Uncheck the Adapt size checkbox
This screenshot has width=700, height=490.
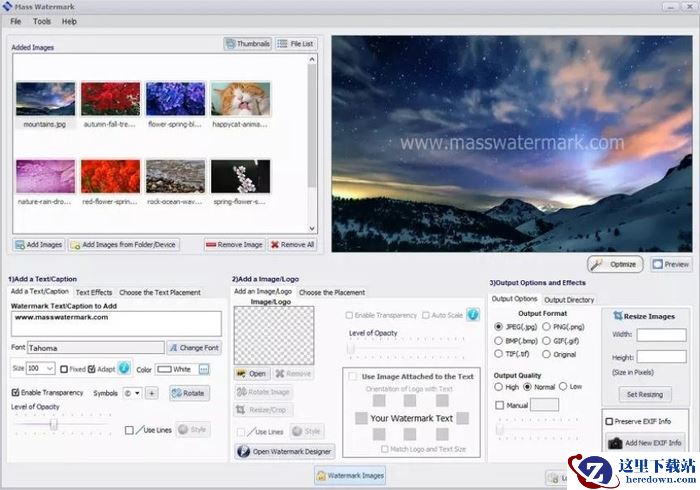pos(92,369)
